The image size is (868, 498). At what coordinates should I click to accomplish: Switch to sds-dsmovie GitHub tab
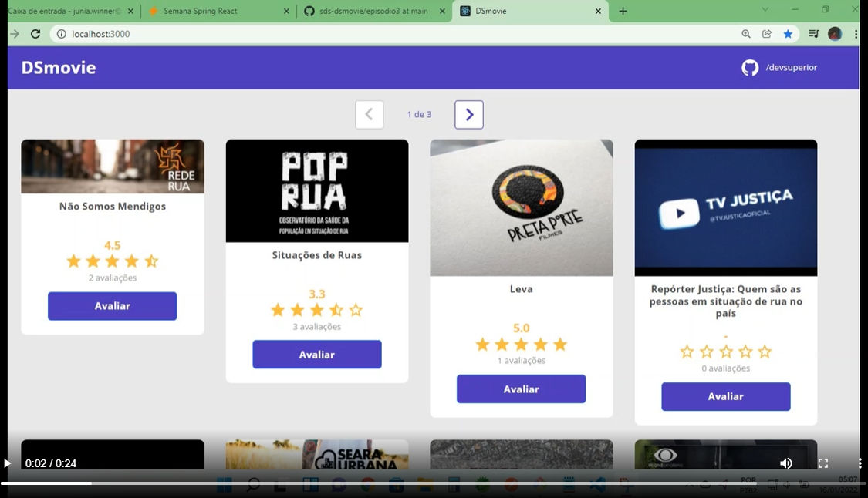pyautogui.click(x=374, y=11)
